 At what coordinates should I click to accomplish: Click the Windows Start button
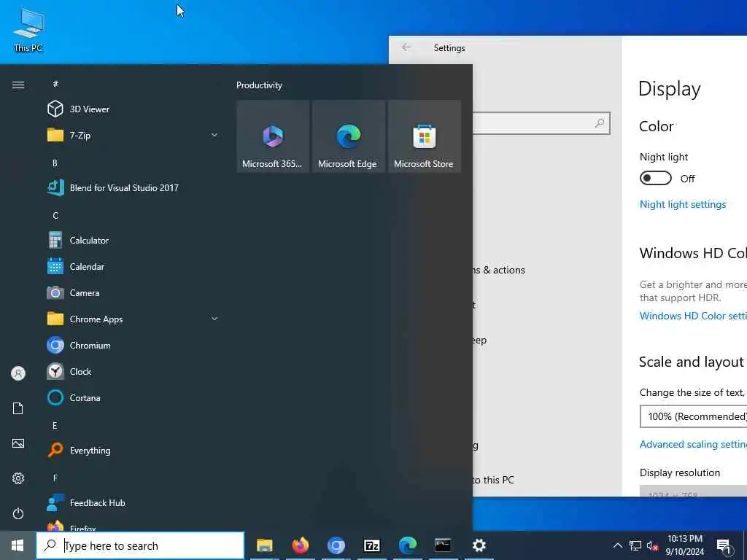(18, 545)
